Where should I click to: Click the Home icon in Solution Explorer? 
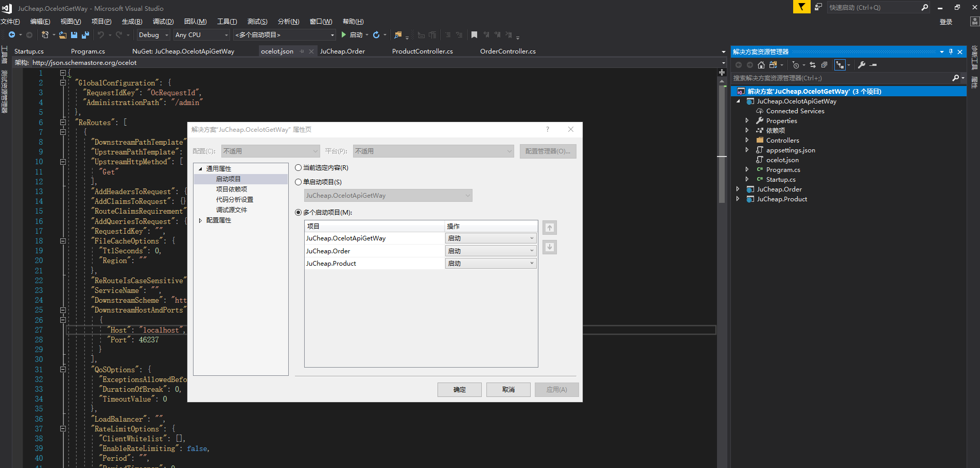[x=761, y=65]
